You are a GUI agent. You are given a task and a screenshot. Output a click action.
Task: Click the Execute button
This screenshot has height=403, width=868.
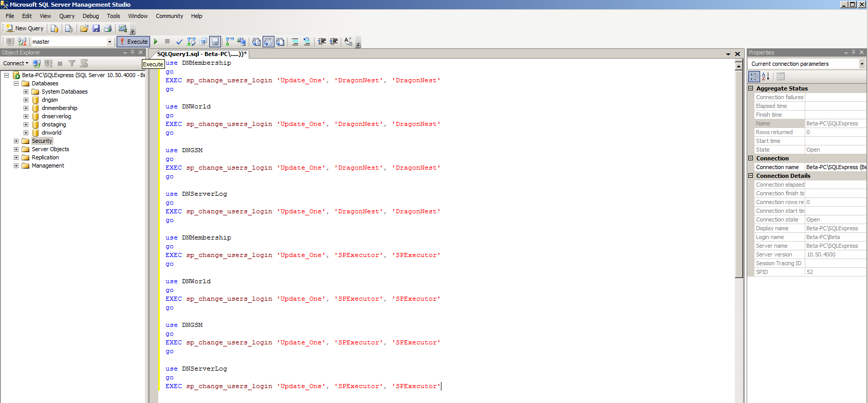(x=133, y=42)
